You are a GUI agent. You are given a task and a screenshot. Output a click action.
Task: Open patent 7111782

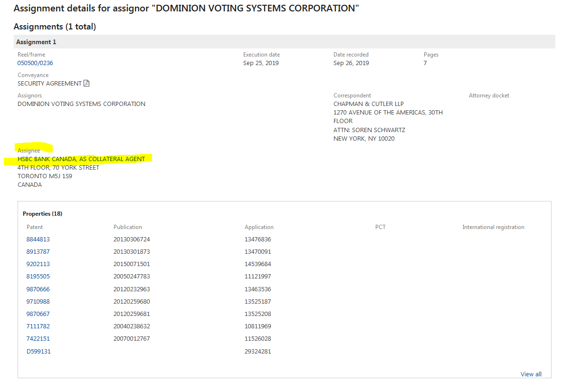(38, 326)
